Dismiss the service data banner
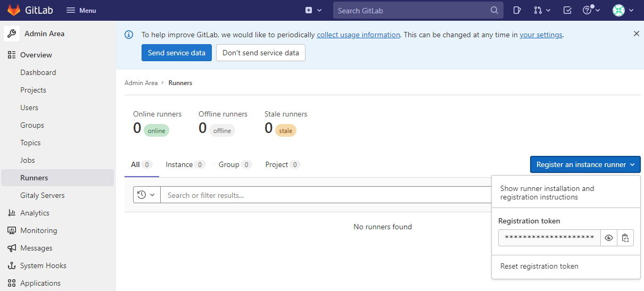 tap(636, 34)
